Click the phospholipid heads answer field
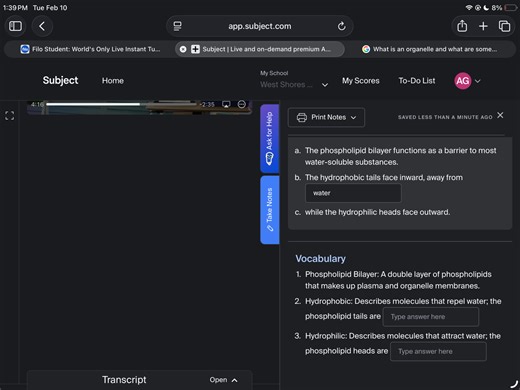The height and width of the screenshot is (390, 520). point(438,351)
